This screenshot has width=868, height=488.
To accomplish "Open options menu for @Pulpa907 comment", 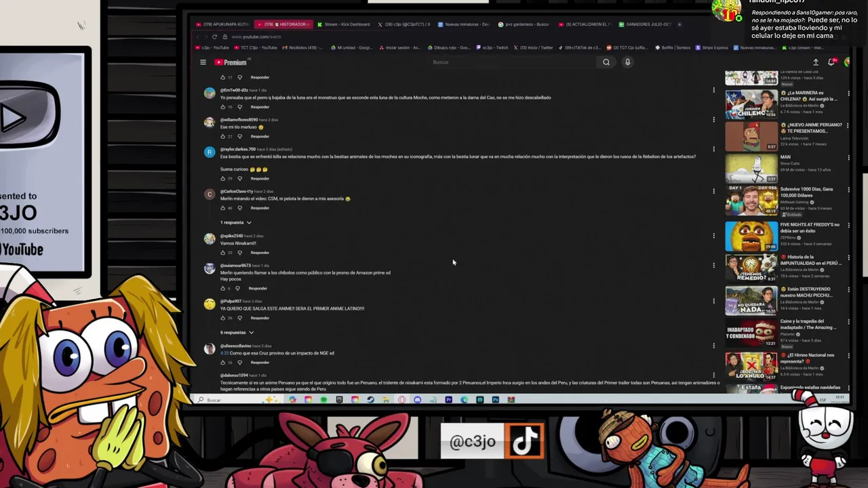I will (x=713, y=301).
